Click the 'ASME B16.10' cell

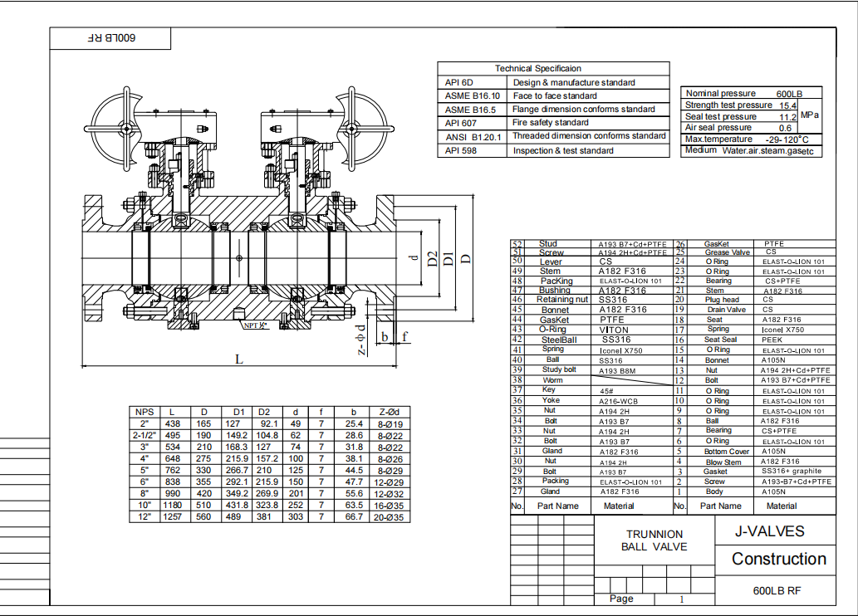(x=473, y=95)
